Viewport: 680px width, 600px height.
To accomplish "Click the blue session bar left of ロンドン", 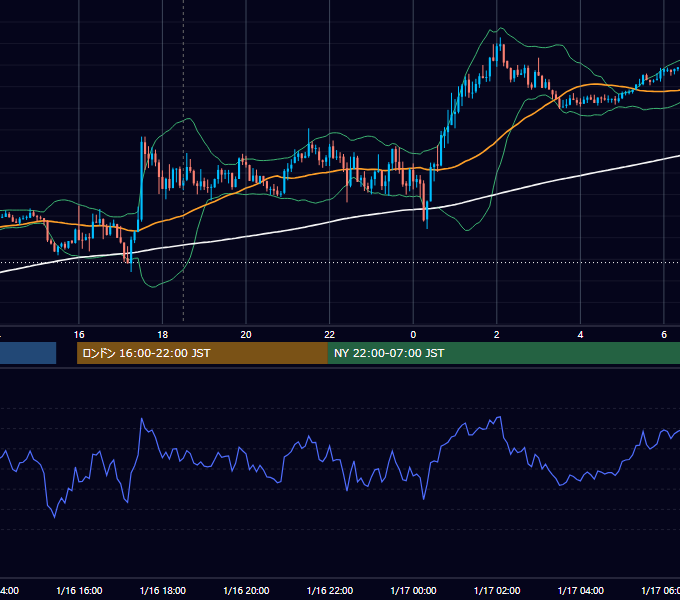I will click(x=28, y=353).
